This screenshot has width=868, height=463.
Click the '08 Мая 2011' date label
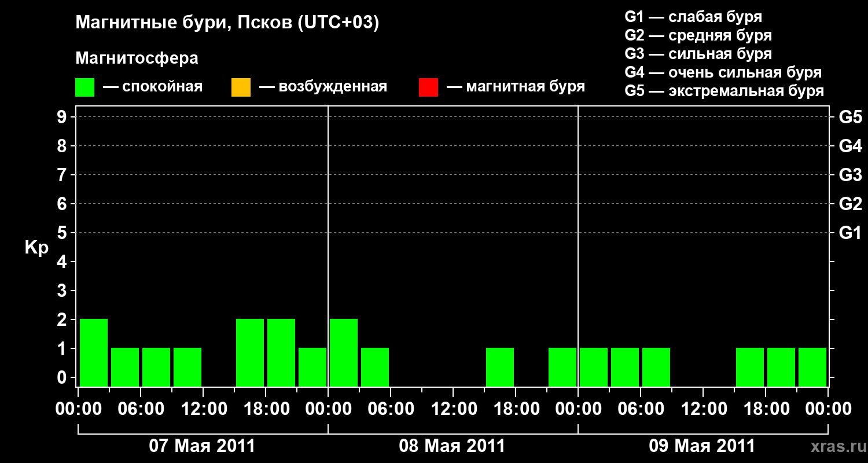click(452, 446)
